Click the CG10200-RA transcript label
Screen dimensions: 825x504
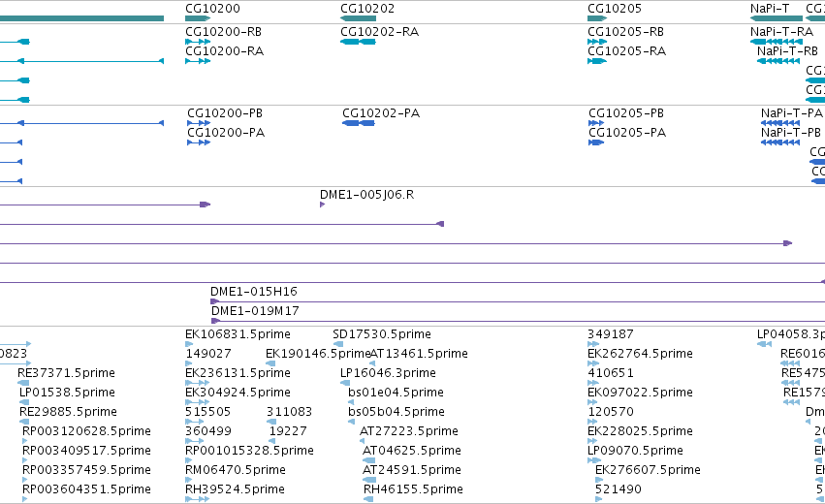pos(224,51)
